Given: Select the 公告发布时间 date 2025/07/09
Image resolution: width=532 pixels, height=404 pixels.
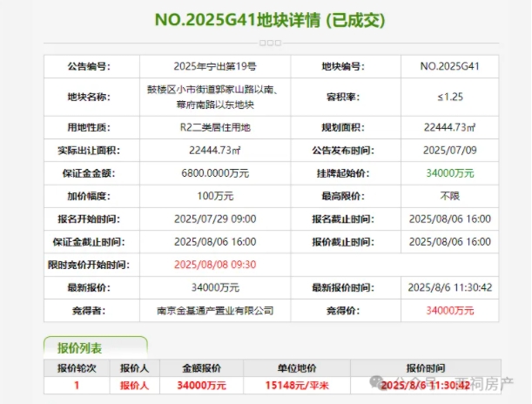Looking at the screenshot, I should coord(450,150).
